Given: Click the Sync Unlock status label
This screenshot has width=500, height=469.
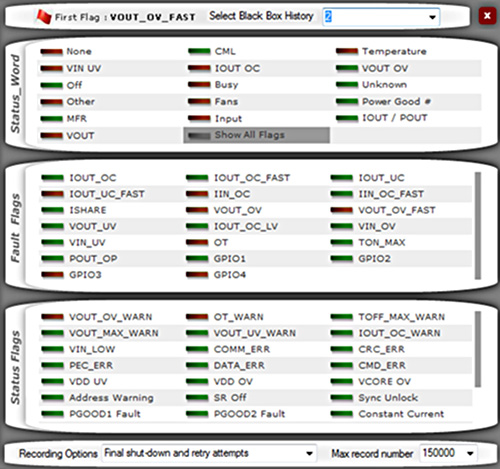Looking at the screenshot, I should click(x=388, y=398).
